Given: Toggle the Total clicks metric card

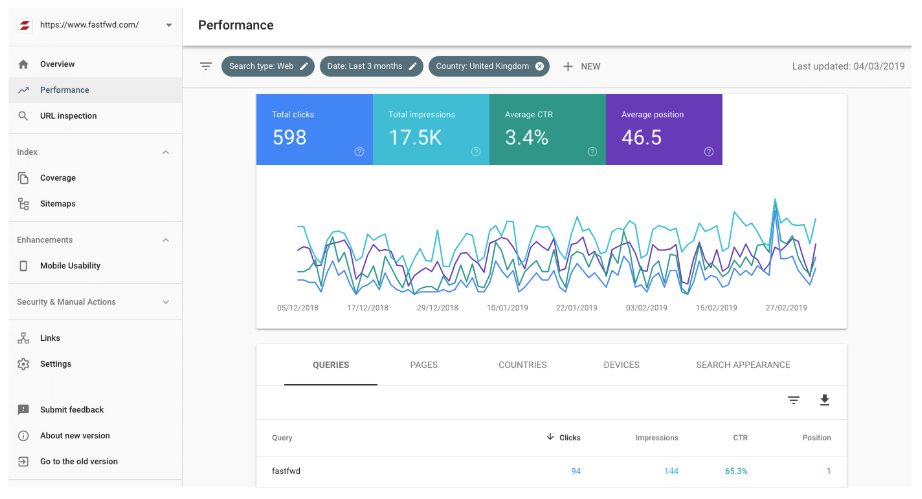Looking at the screenshot, I should tap(315, 129).
